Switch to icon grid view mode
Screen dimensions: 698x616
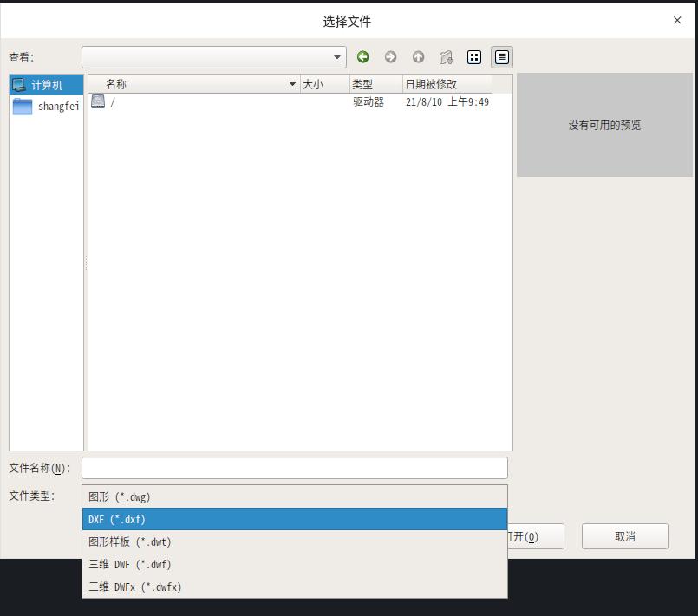click(x=474, y=57)
